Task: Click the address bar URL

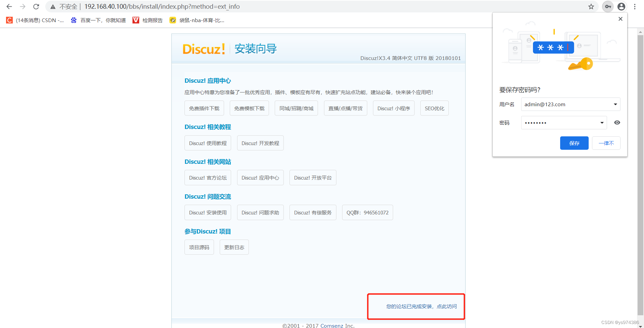Action: click(162, 6)
